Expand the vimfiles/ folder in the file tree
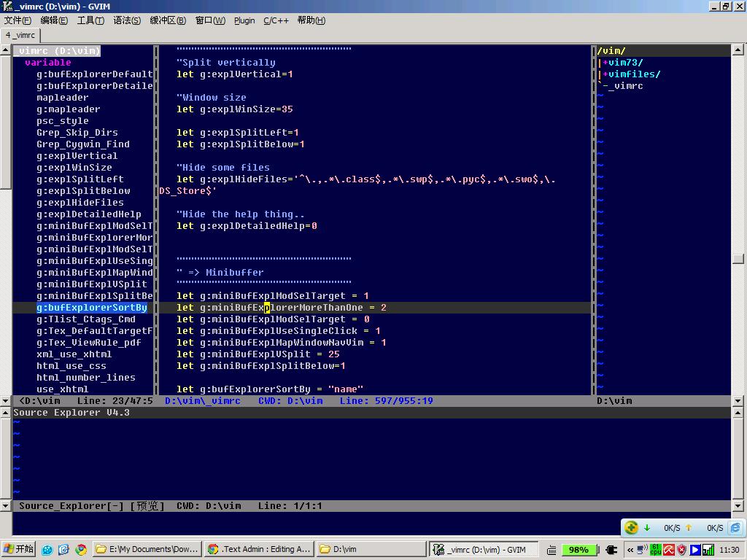The height and width of the screenshot is (560, 747). 631,74
